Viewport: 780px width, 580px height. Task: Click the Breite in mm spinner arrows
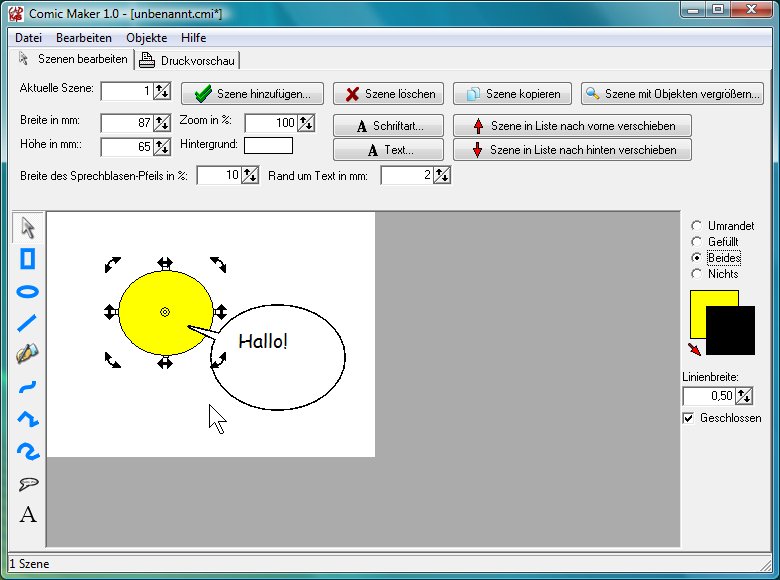(162, 123)
